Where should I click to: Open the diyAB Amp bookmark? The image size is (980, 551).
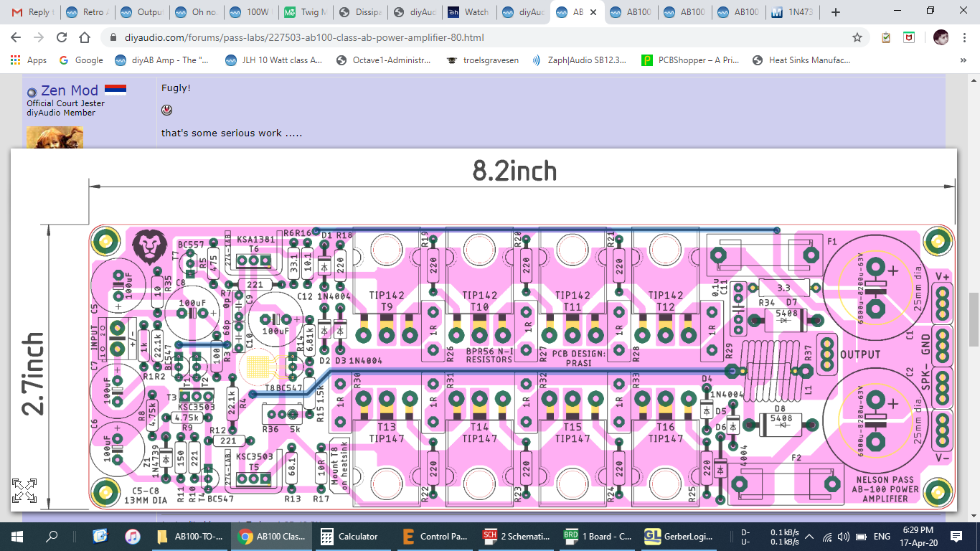point(163,60)
